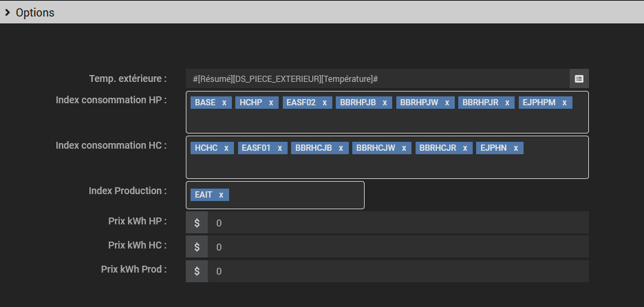
Task: Remove the BBRHPJW tag
Action: point(447,103)
